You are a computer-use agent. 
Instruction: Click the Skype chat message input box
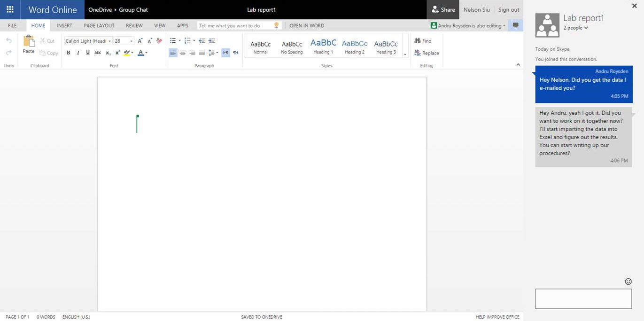[x=583, y=298]
